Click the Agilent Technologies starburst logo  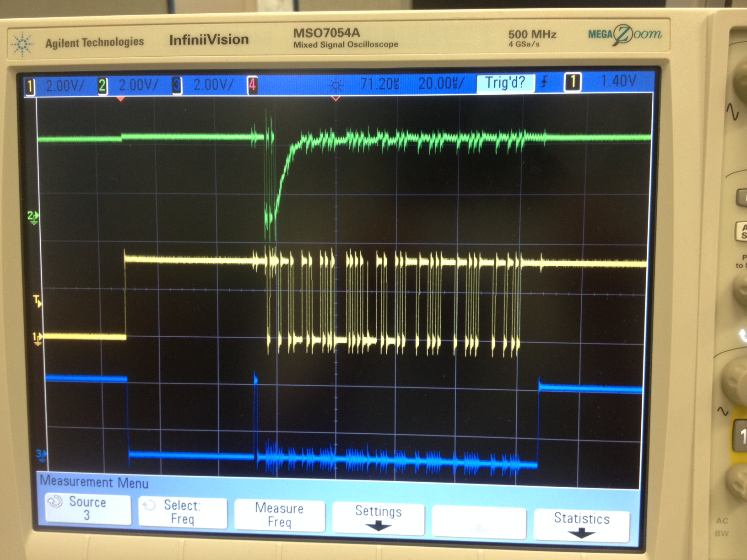[22, 44]
